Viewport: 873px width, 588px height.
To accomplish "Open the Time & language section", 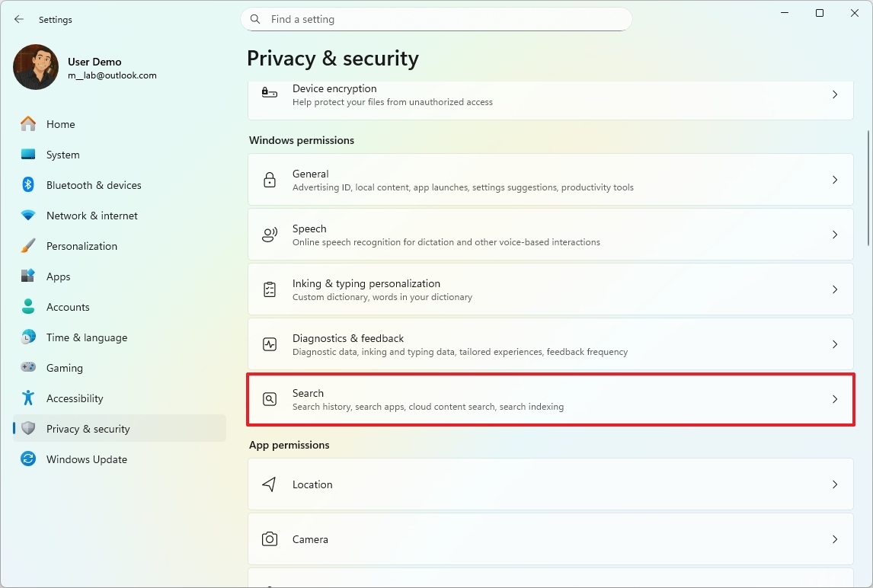I will click(x=86, y=337).
